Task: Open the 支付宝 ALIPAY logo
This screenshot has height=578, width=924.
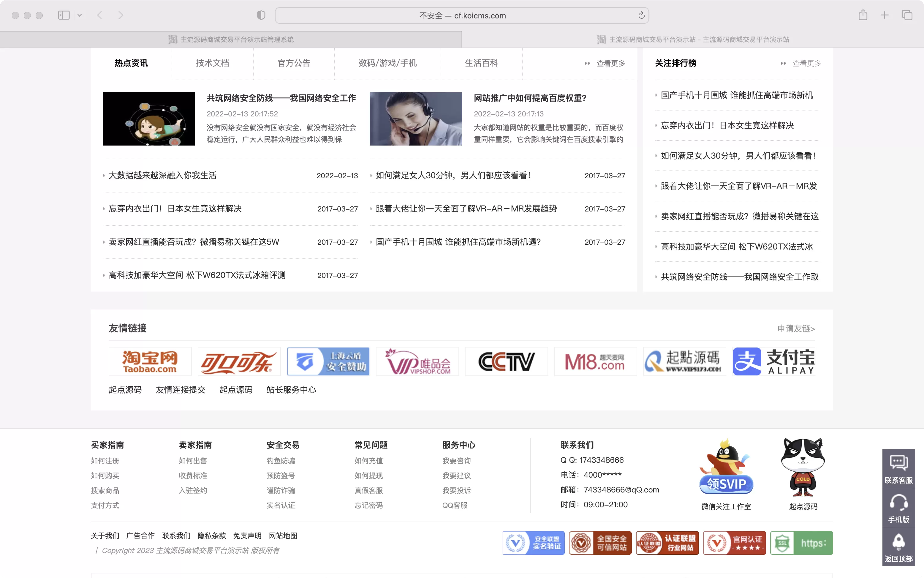Action: point(773,362)
